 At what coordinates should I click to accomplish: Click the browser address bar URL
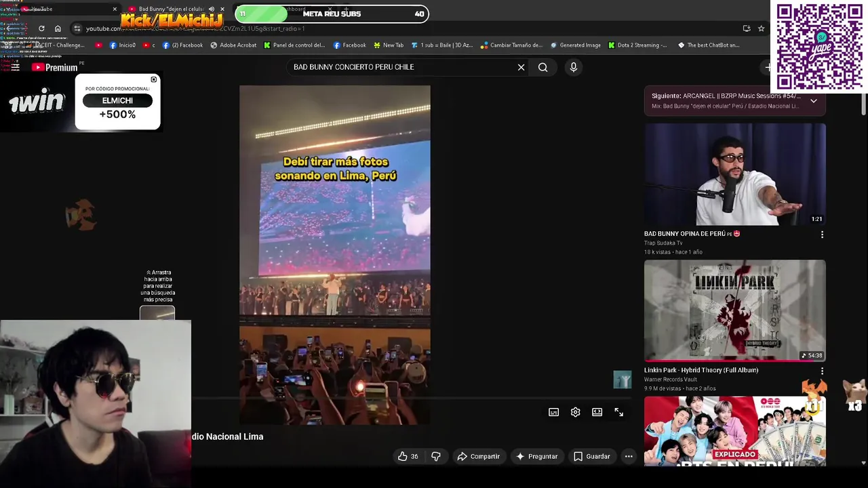(x=195, y=28)
